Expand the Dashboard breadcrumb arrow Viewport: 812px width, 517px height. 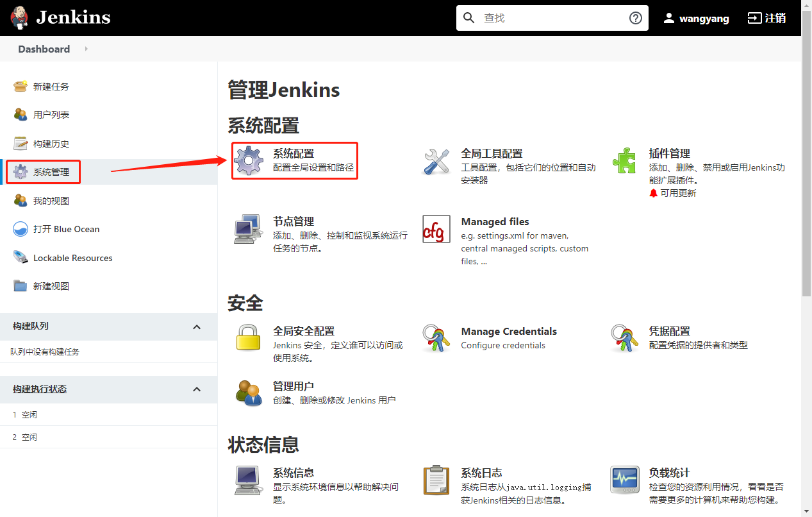(86, 49)
